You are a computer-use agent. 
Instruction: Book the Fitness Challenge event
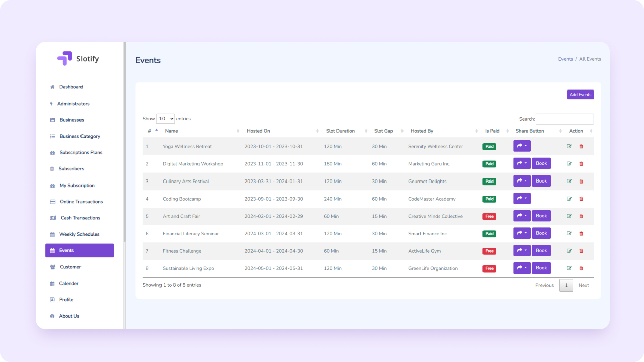click(541, 250)
